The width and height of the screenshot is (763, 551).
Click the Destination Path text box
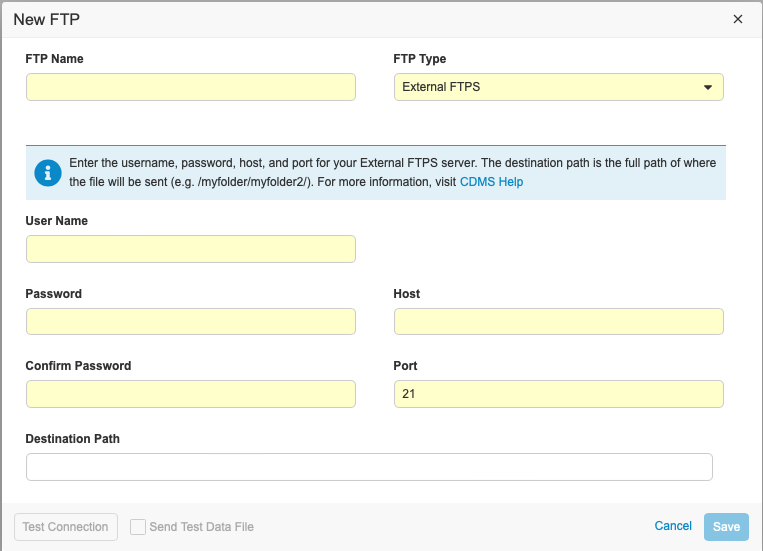coord(369,467)
